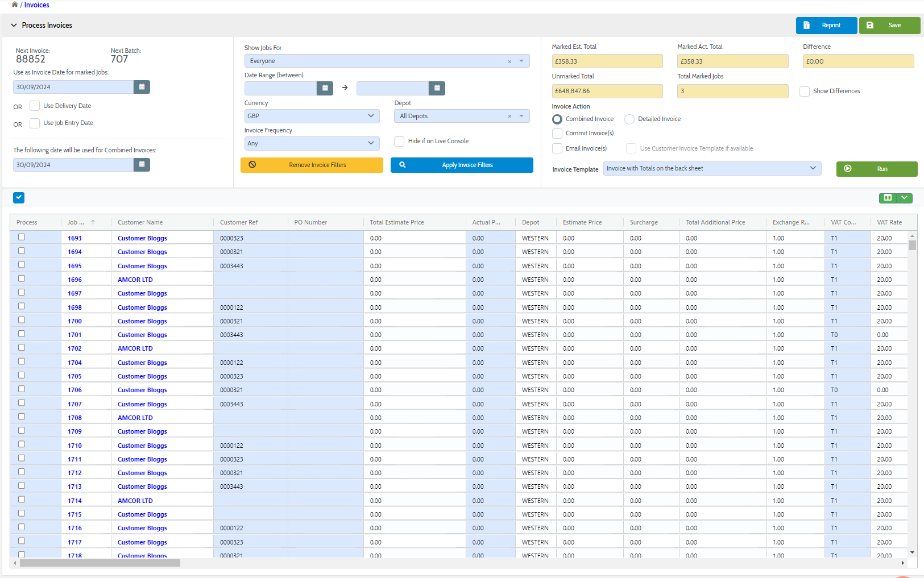The width and height of the screenshot is (924, 578).
Task: Click the vertical scrollbar thumb of the grid
Action: [x=912, y=245]
